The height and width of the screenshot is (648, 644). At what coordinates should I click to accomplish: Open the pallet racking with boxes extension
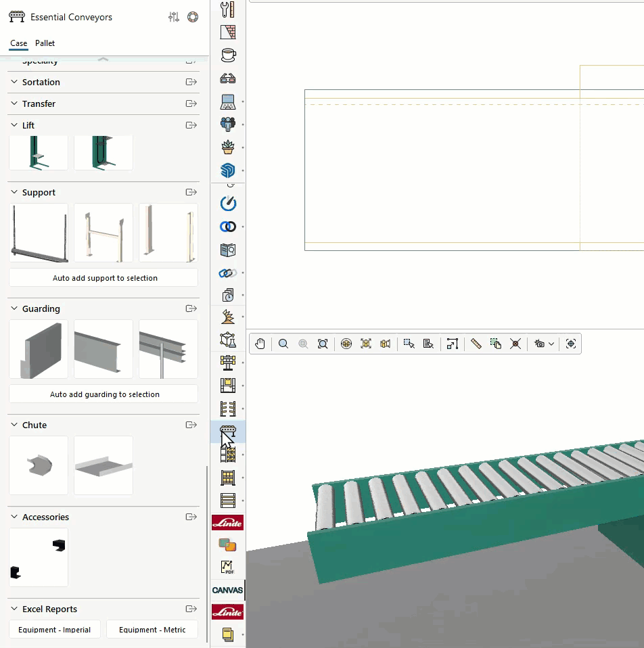pos(228,455)
